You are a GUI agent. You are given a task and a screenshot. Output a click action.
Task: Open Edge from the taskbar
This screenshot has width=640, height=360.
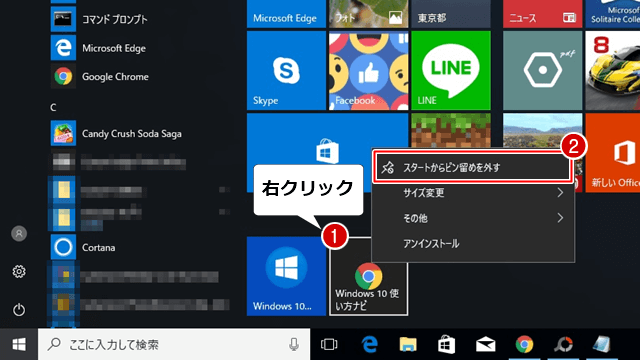[x=369, y=344]
